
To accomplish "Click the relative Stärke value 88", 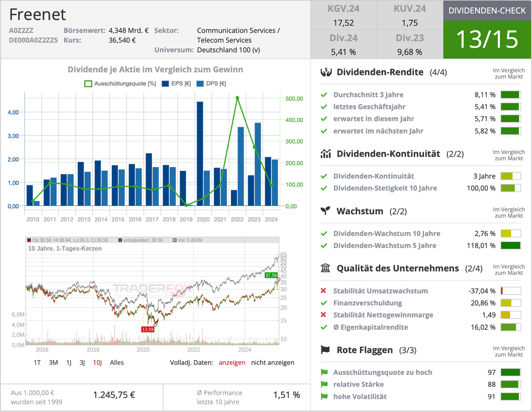I will 492,384.
